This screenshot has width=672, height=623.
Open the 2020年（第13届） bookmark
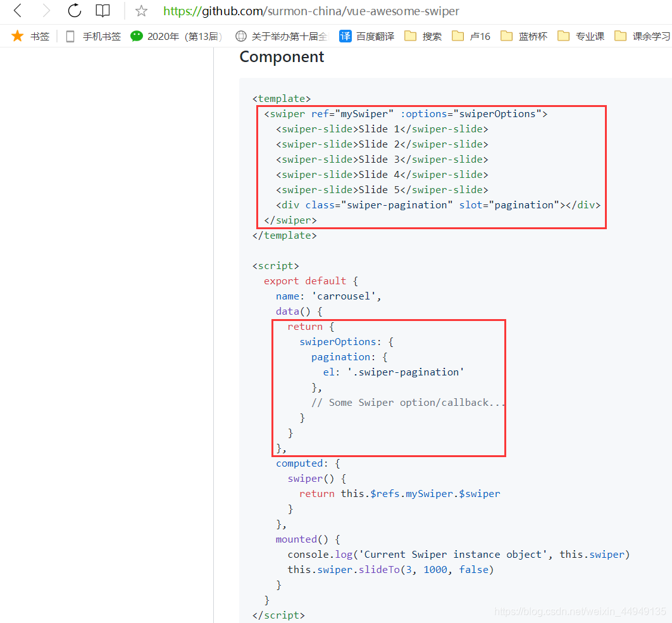(176, 37)
